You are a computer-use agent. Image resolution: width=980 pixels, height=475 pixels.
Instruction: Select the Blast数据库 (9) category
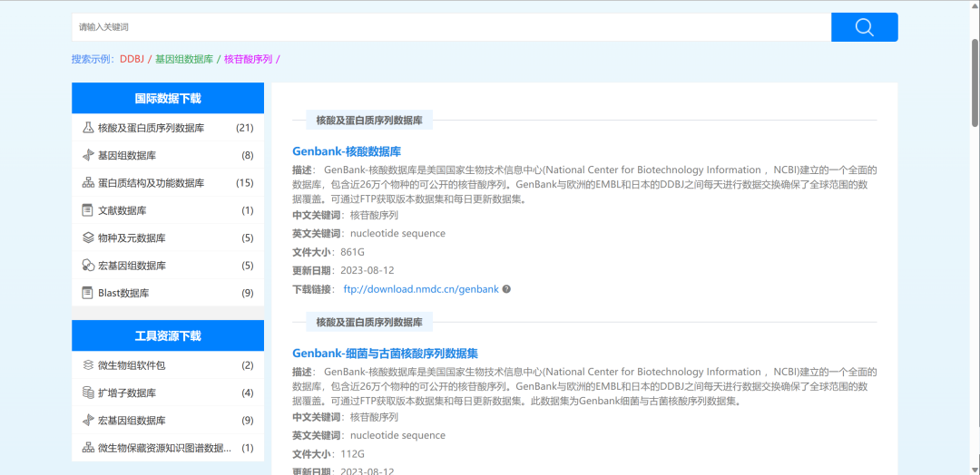168,293
